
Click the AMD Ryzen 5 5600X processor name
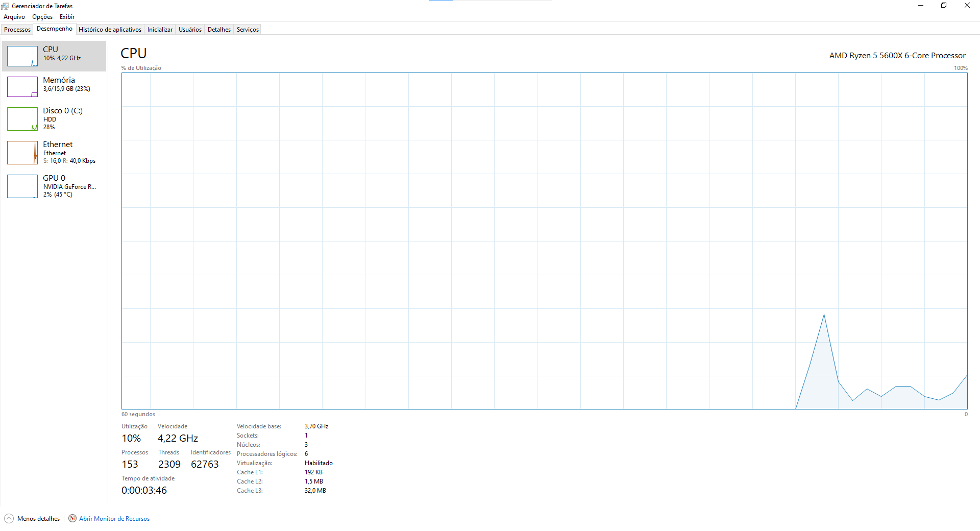coord(897,56)
